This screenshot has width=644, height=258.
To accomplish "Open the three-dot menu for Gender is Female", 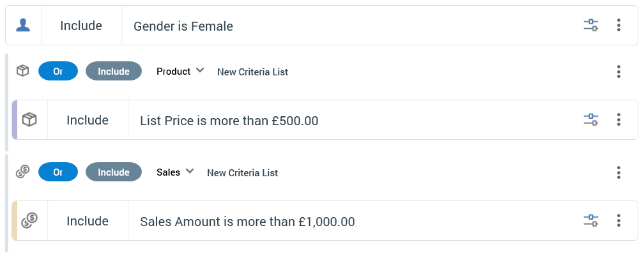I will click(x=618, y=26).
